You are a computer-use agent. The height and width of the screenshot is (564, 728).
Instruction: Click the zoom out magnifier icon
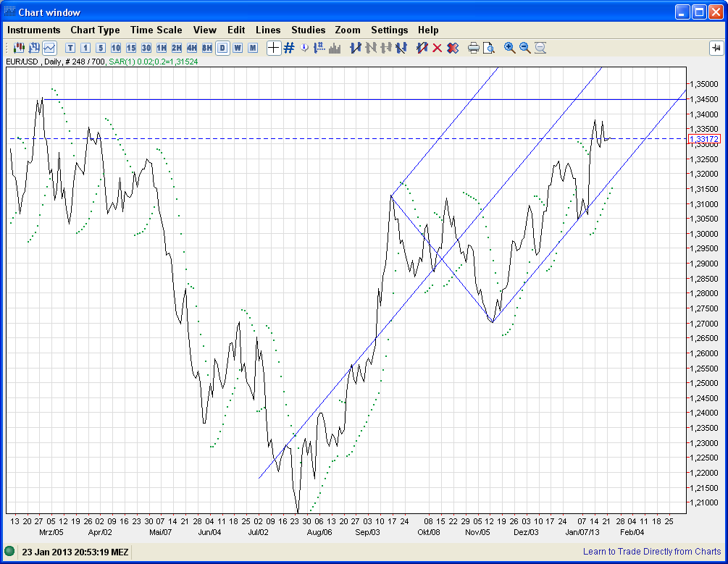[525, 48]
